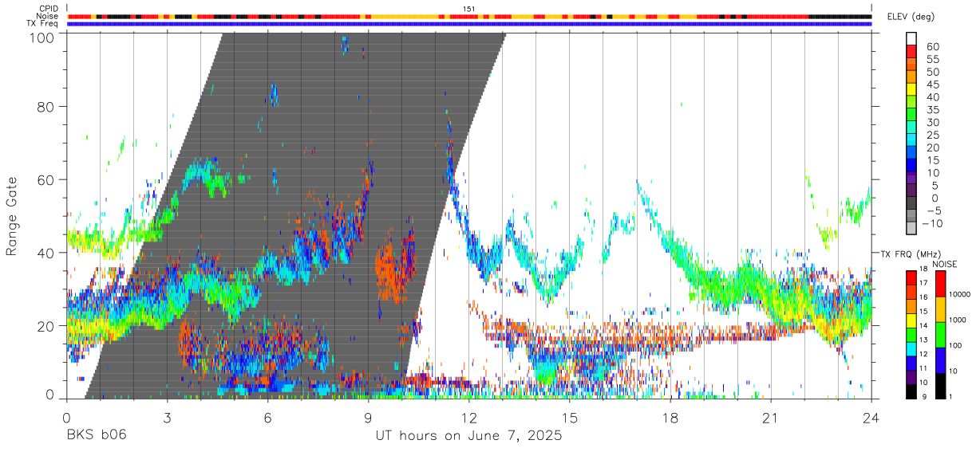Click the 'Range Gate' y-axis label
Screen dimensions: 980x452
(x=12, y=216)
